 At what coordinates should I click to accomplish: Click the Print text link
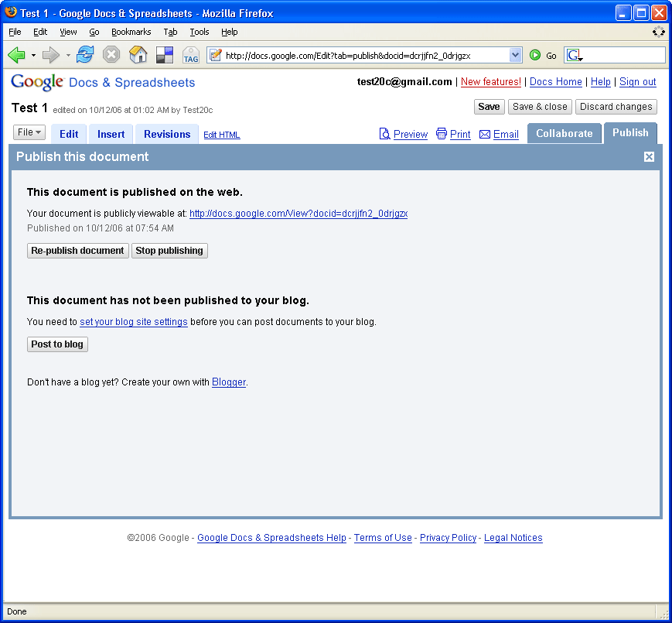(460, 135)
